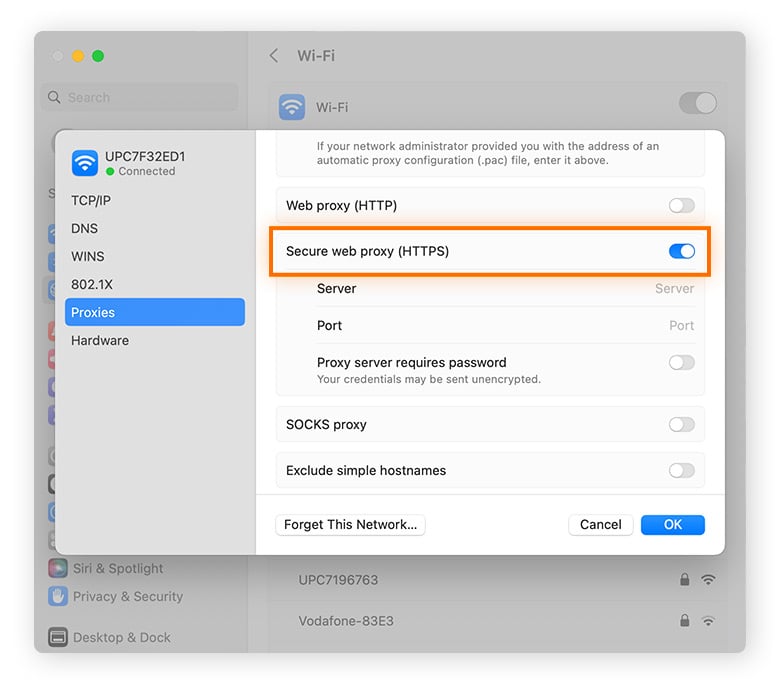Open the DNS tab
780x689 pixels.
click(x=155, y=228)
